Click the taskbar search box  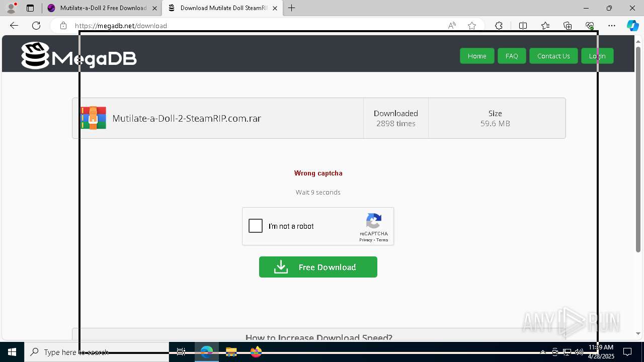coord(97,352)
